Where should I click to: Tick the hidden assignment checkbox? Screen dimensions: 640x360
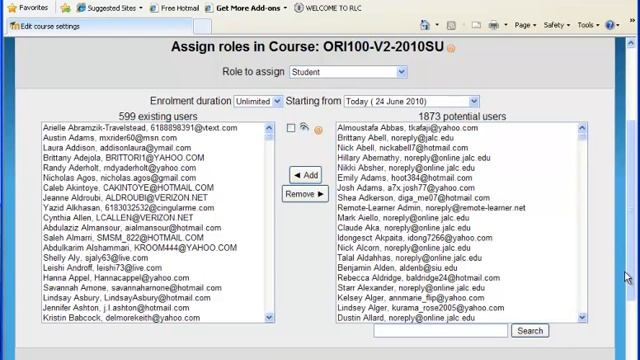(291, 128)
